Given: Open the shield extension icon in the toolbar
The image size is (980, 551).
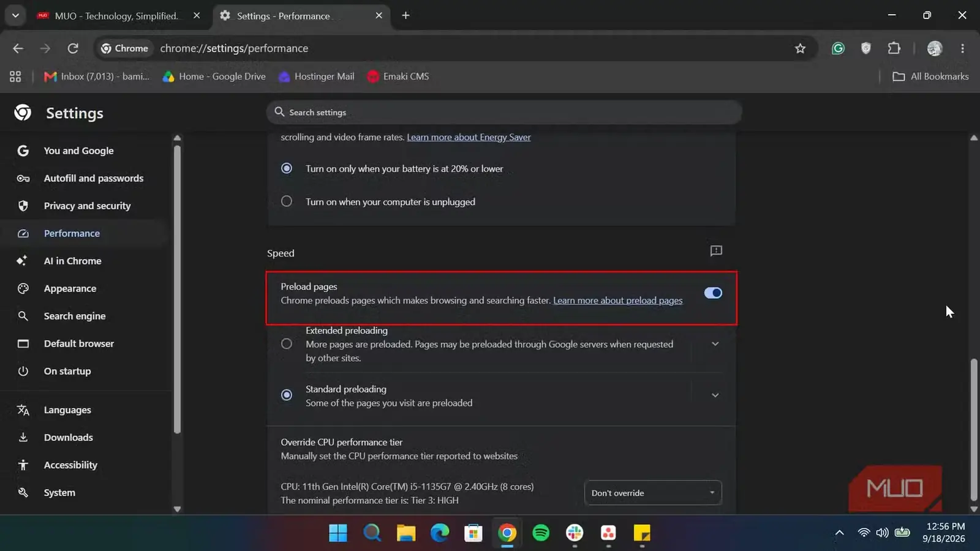Looking at the screenshot, I should [866, 48].
